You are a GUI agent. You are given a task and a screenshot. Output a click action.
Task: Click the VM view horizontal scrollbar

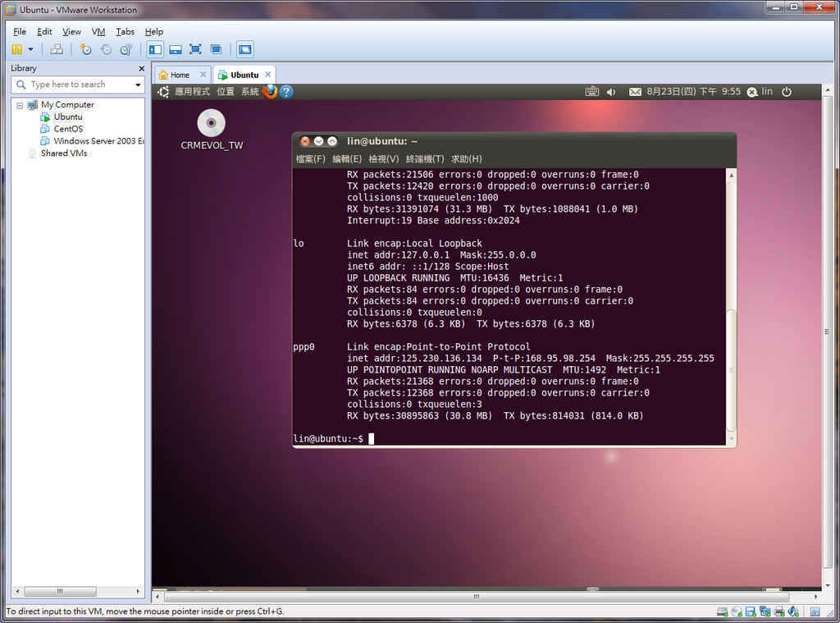477,596
